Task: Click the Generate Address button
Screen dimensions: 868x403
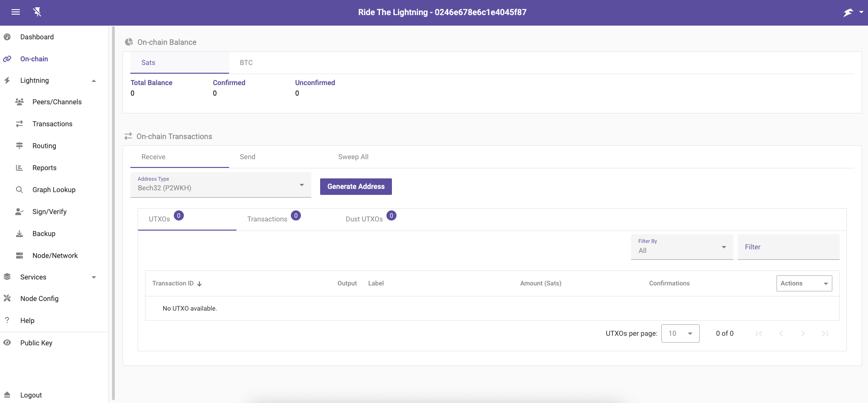Action: pyautogui.click(x=356, y=187)
